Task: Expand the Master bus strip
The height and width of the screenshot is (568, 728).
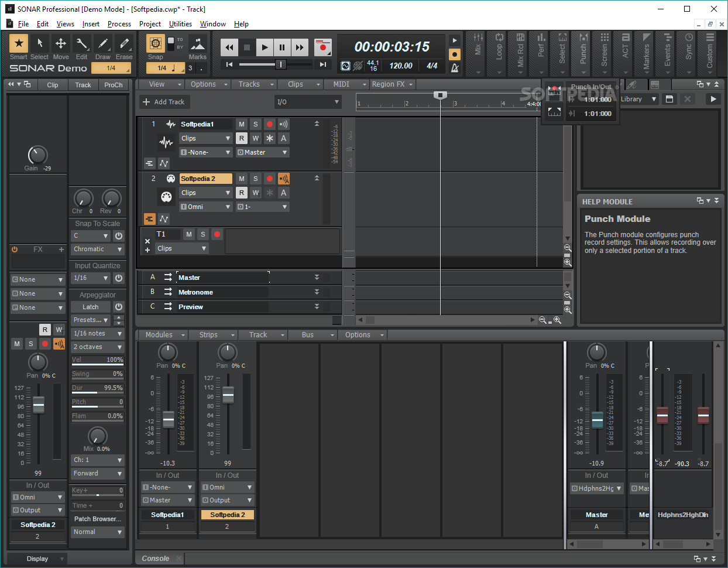Action: (x=317, y=278)
